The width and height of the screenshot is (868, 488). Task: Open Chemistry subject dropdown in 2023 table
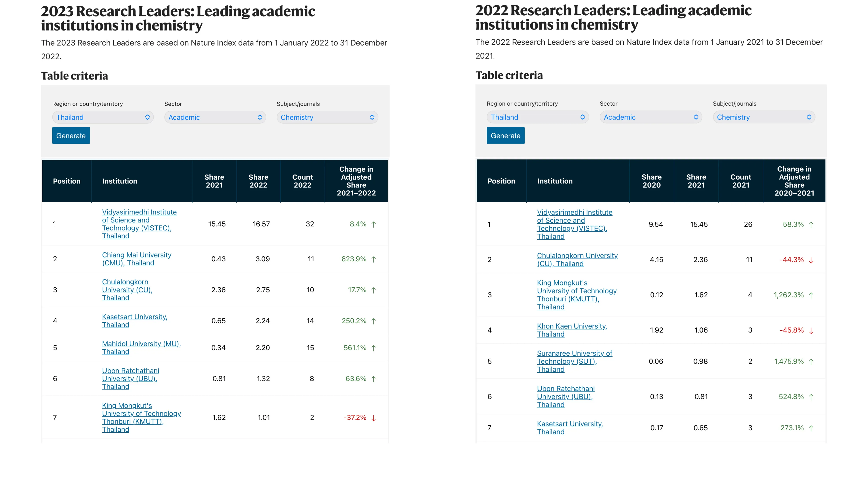tap(327, 117)
